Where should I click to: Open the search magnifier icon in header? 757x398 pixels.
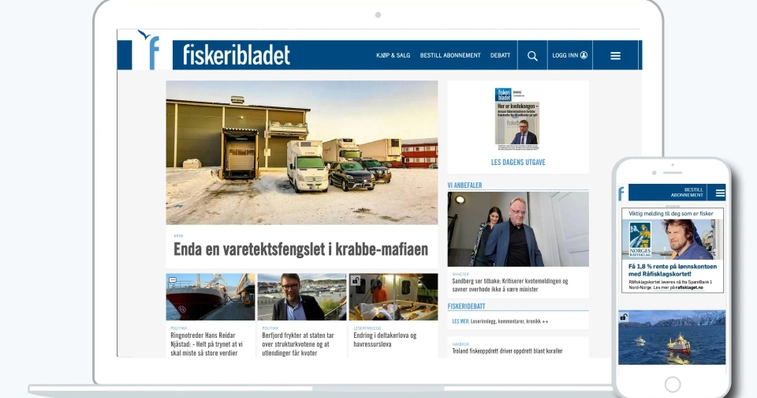pos(532,56)
